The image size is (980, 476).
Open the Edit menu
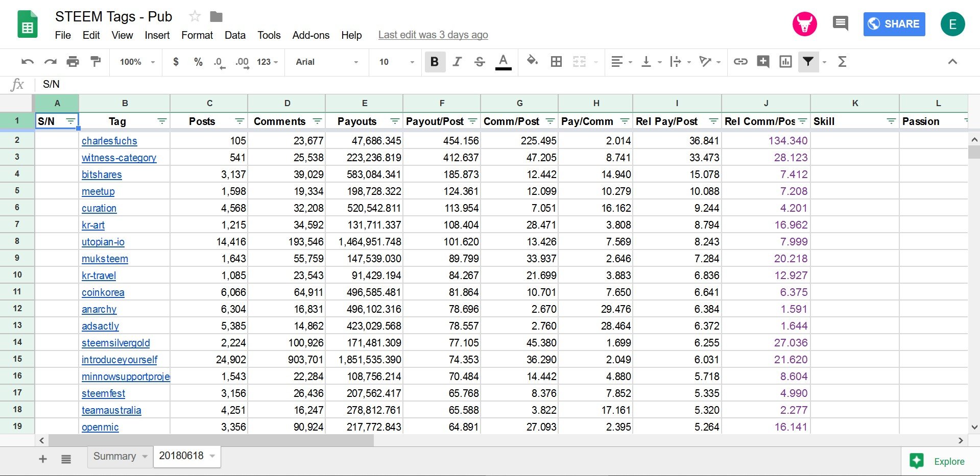point(91,35)
